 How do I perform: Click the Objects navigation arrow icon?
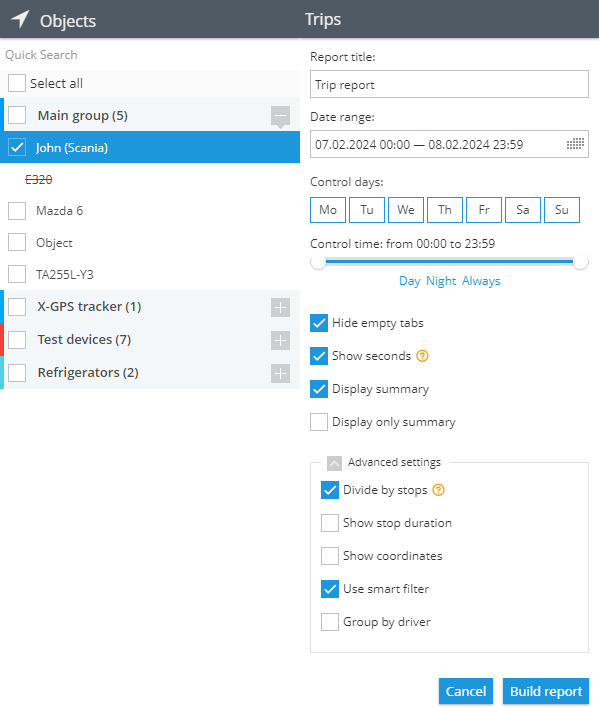point(20,19)
